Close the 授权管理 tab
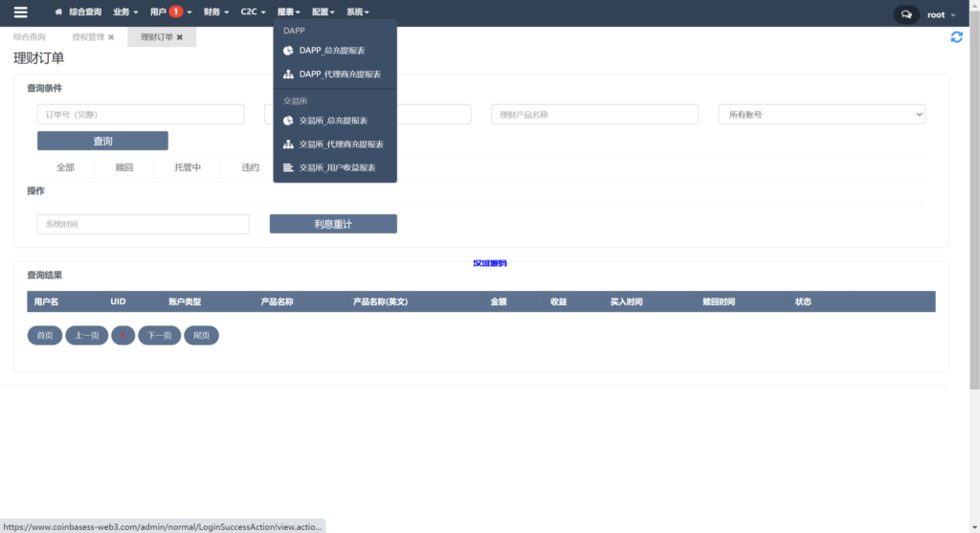Screen dimensions: 980x533 click(x=111, y=37)
